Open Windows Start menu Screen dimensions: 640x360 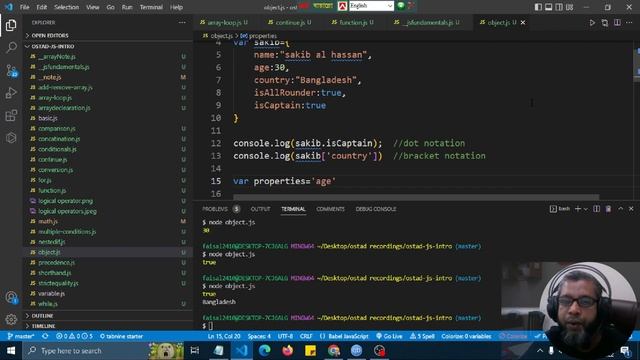pos(11,351)
